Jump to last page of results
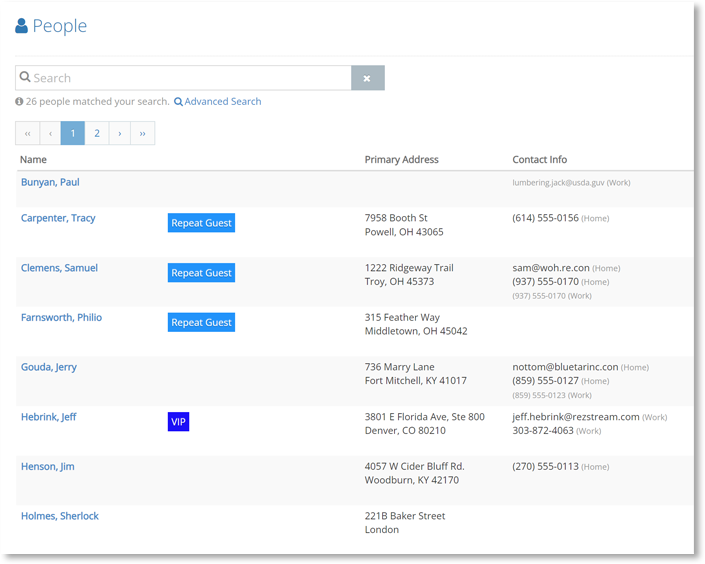705x564 pixels. [x=143, y=133]
